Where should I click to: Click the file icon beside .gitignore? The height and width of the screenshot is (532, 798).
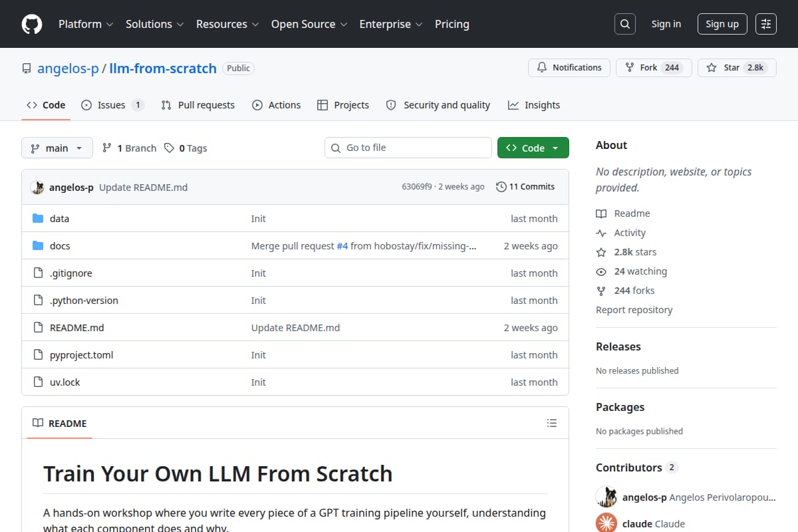coord(38,273)
